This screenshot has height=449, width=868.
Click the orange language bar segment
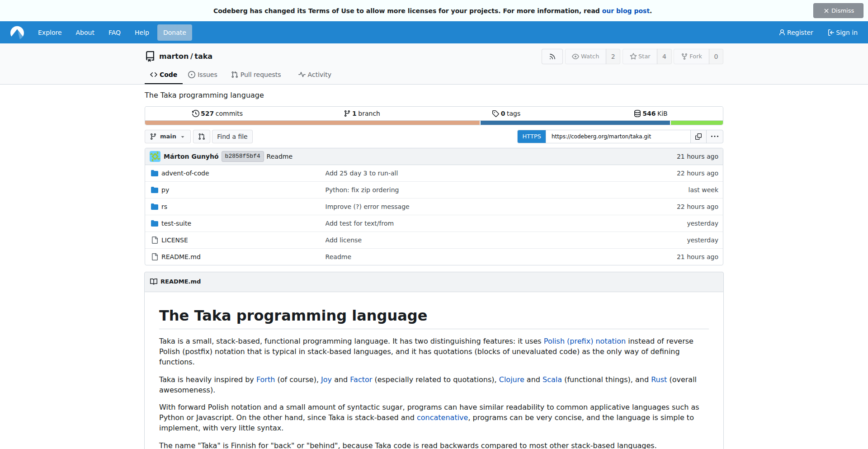[312, 123]
